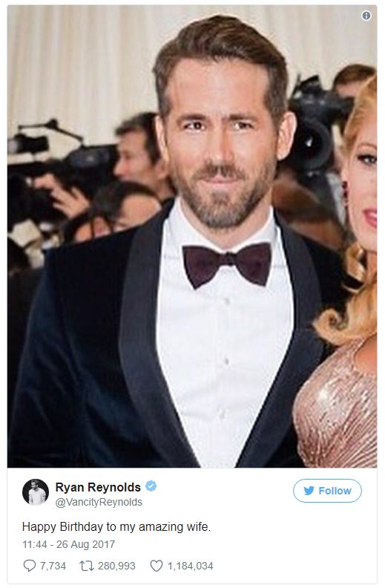View the 7,734 replies count

(53, 566)
